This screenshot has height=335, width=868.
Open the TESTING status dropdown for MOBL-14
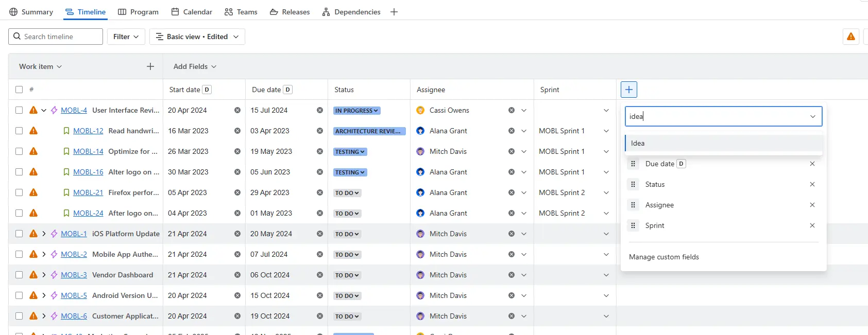click(x=350, y=151)
